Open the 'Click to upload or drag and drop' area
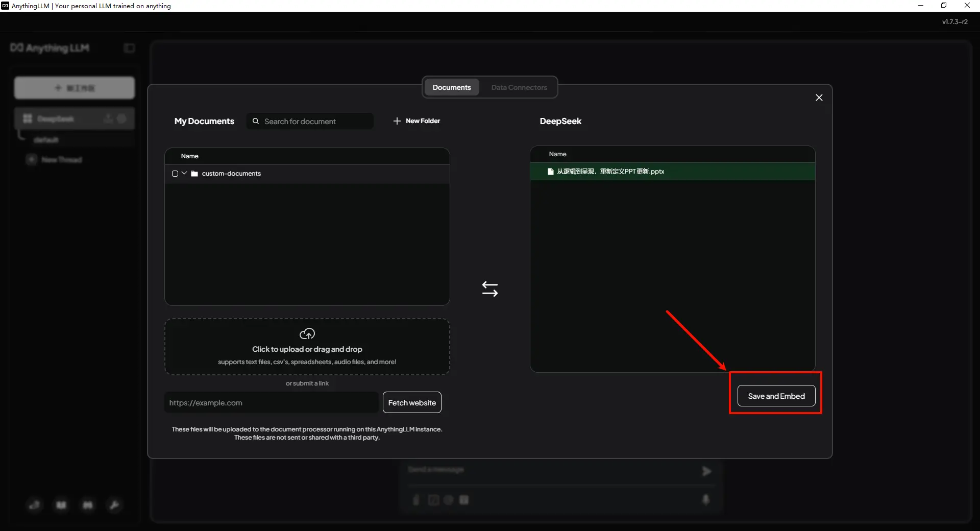 point(307,347)
